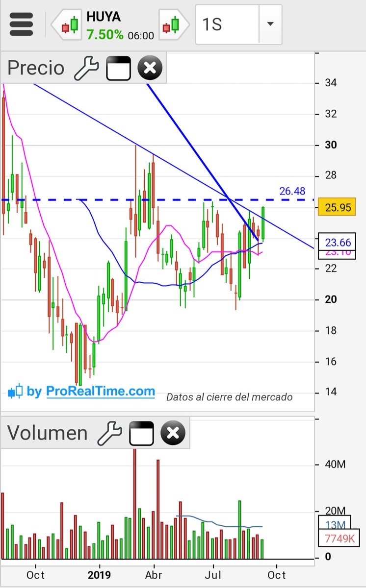The height and width of the screenshot is (588, 366).
Task: Click the 40M volume axis label
Action: click(335, 464)
